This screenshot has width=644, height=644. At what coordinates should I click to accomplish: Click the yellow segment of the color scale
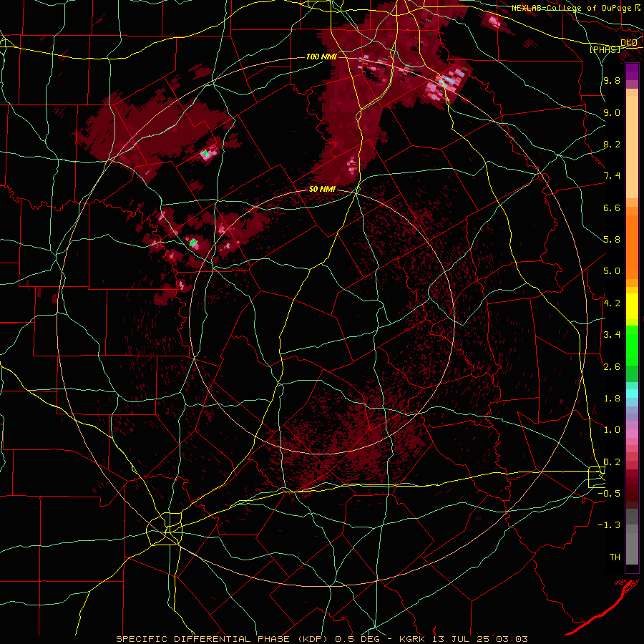(632, 306)
